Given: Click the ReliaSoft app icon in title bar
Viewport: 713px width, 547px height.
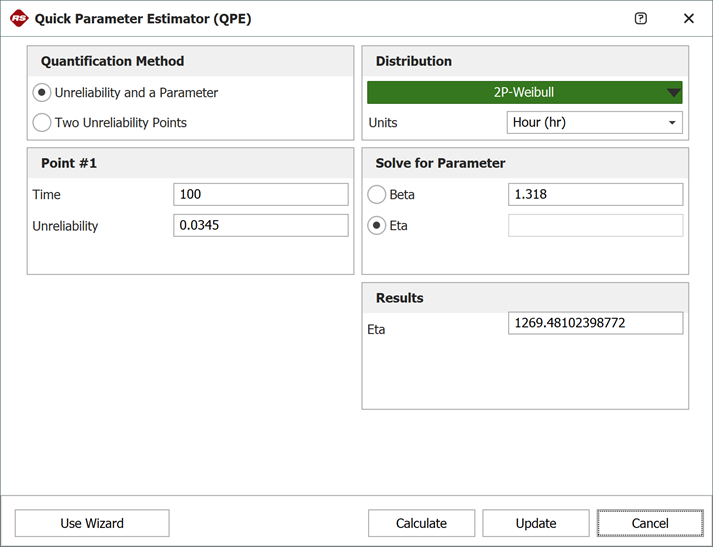Looking at the screenshot, I should click(x=18, y=18).
